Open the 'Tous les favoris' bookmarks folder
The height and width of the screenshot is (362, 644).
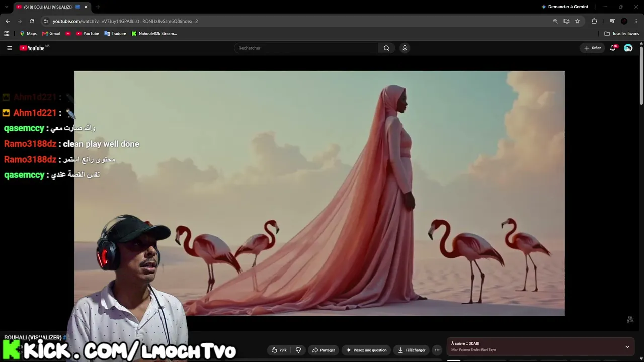pyautogui.click(x=622, y=34)
